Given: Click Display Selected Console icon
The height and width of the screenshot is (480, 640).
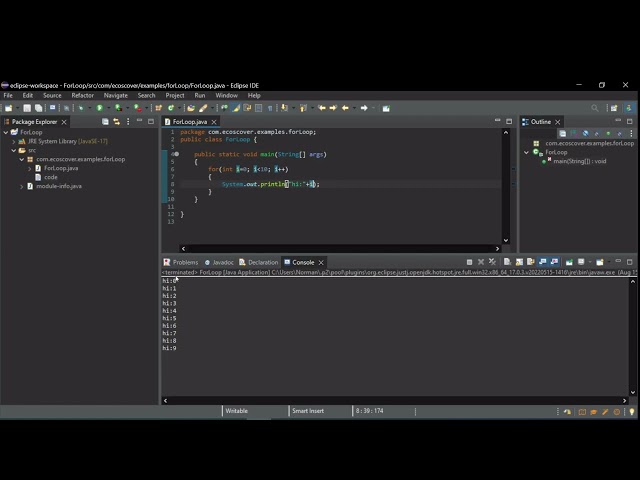Looking at the screenshot, I should (x=581, y=262).
